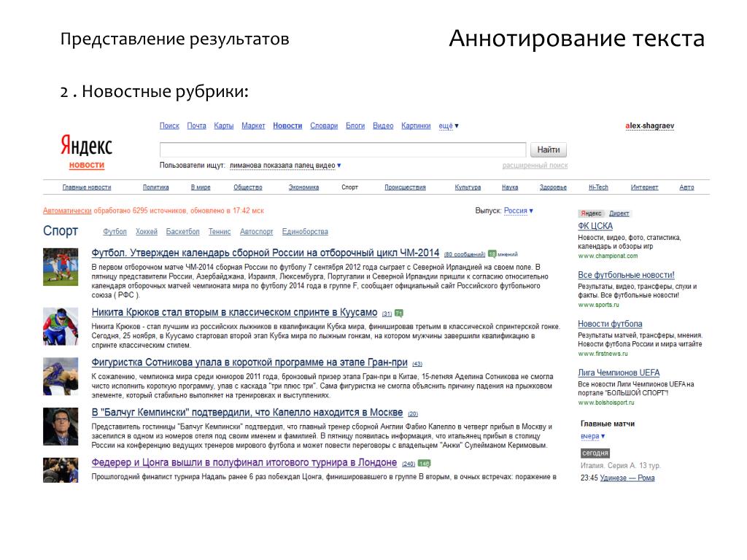Open the Единоборства subcategory
Viewport: 747px width, 560px height.
coord(305,231)
